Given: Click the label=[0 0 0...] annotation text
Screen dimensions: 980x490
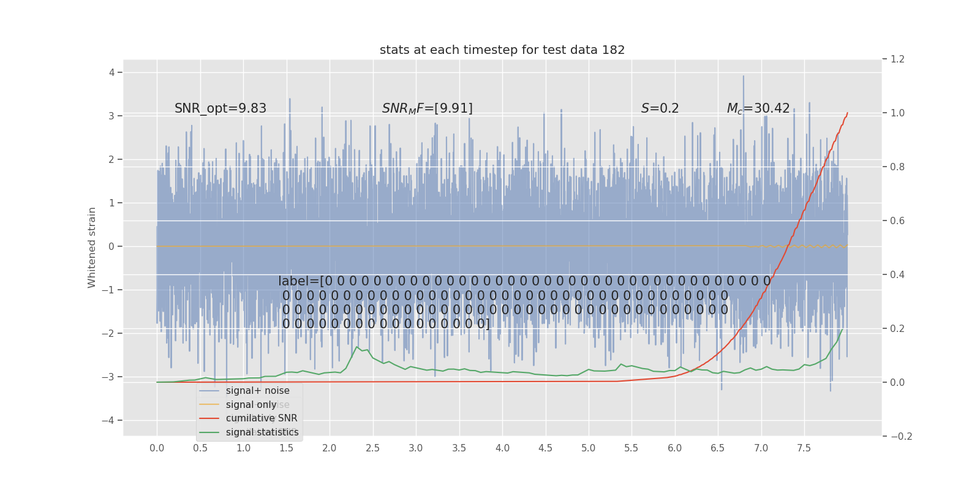Looking at the screenshot, I should tap(525, 303).
